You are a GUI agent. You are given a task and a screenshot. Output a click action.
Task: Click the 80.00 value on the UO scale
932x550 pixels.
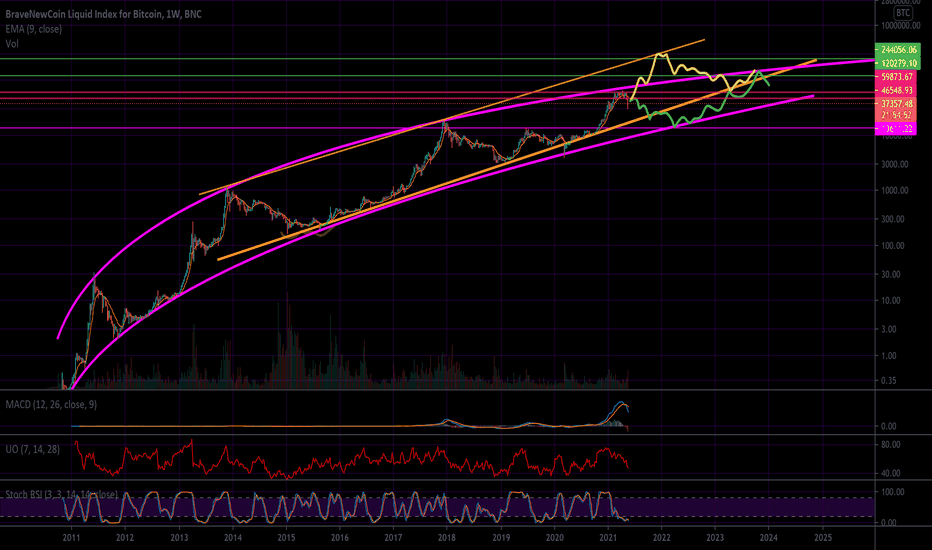click(x=890, y=444)
